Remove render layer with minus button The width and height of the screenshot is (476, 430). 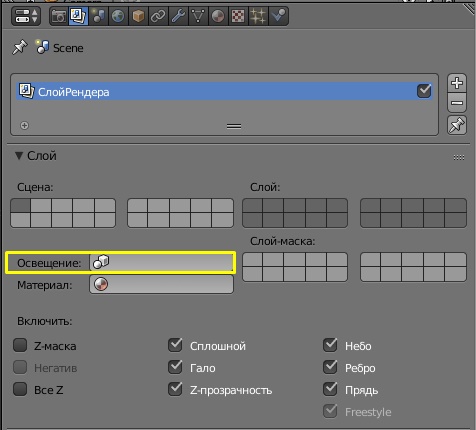click(x=457, y=103)
